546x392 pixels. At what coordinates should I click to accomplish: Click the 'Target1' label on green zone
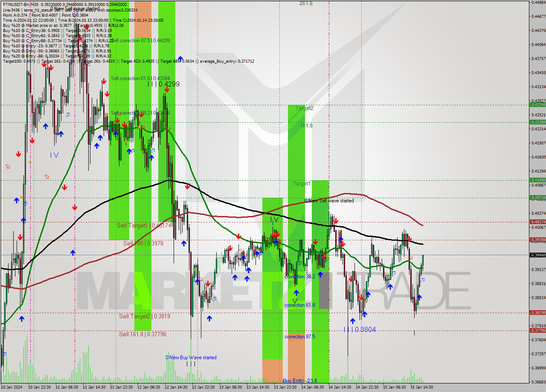click(x=302, y=184)
